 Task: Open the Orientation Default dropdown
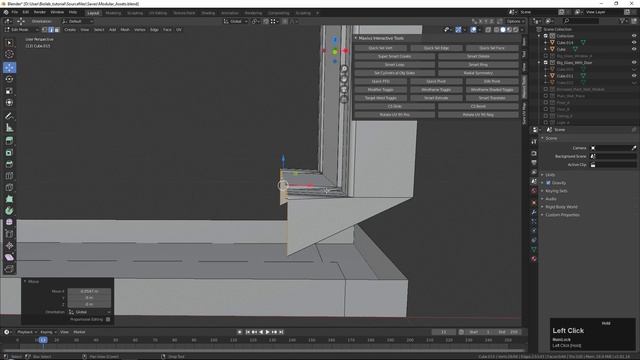click(77, 21)
